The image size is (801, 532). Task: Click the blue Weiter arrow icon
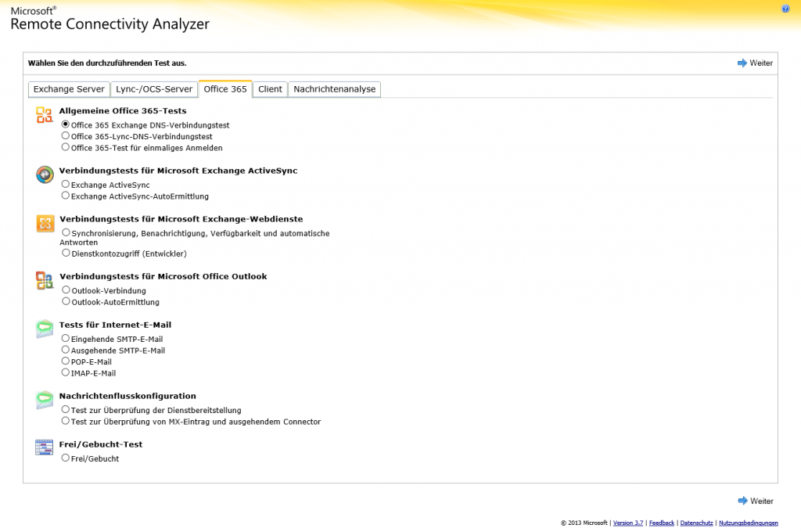pyautogui.click(x=742, y=63)
